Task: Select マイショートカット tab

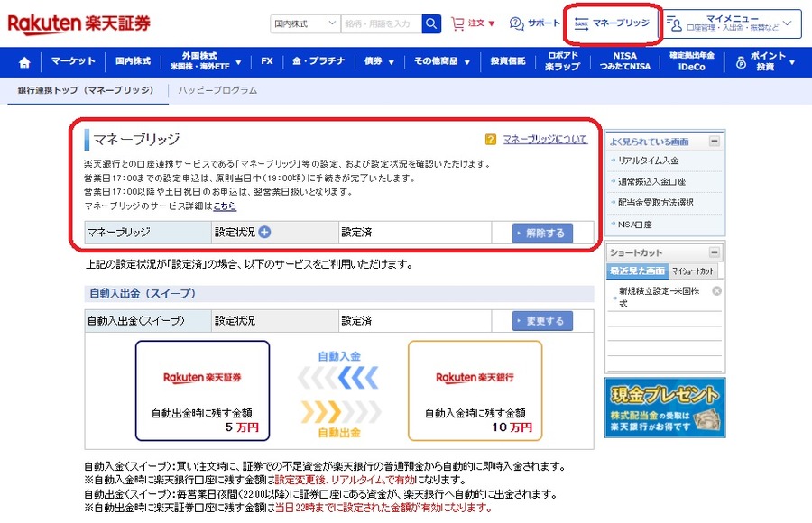Action: click(x=693, y=271)
